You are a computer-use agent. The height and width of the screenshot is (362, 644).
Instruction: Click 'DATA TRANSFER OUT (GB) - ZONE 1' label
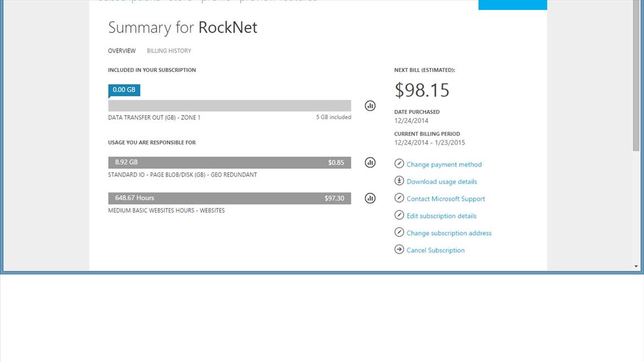[x=154, y=117]
